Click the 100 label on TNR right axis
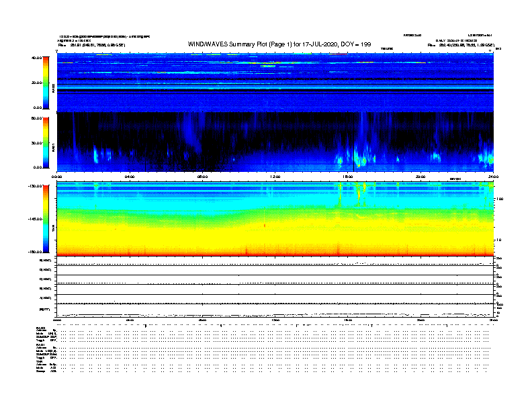 (500, 199)
